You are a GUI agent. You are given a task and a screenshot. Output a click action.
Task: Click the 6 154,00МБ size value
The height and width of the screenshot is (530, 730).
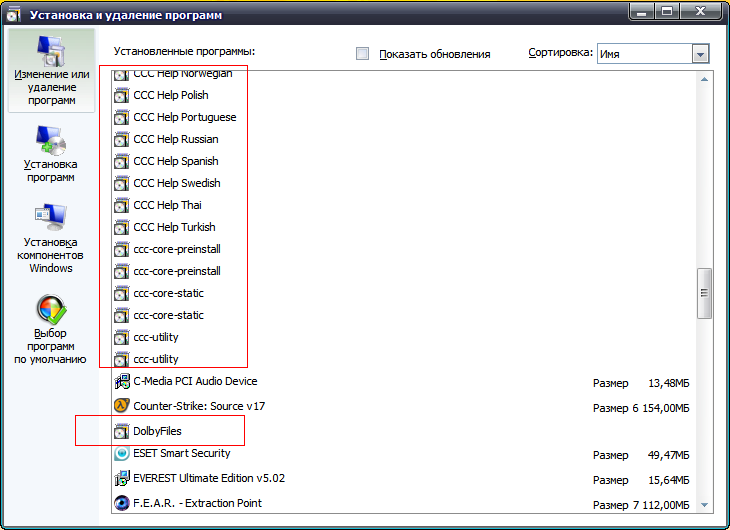click(661, 408)
